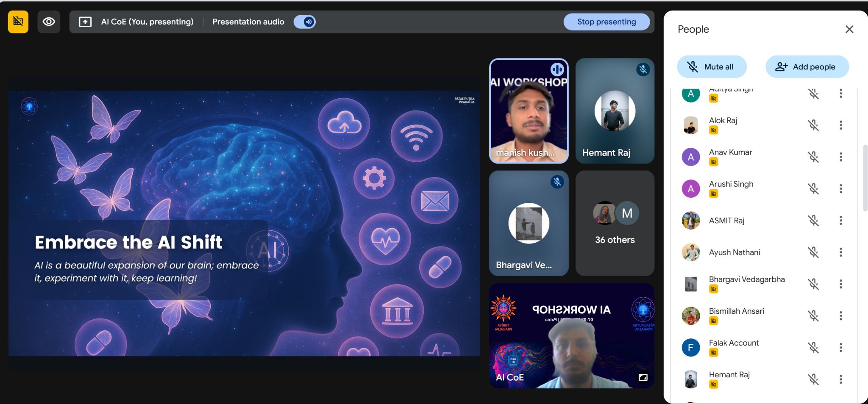Click the Add people button
The height and width of the screenshot is (404, 868).
click(807, 66)
